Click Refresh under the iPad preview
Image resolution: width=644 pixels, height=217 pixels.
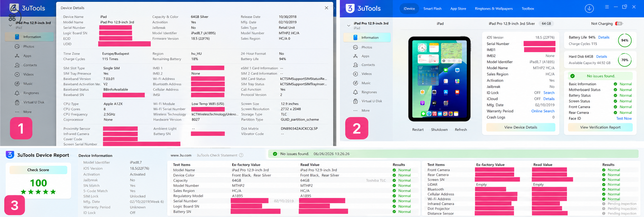[x=461, y=130]
